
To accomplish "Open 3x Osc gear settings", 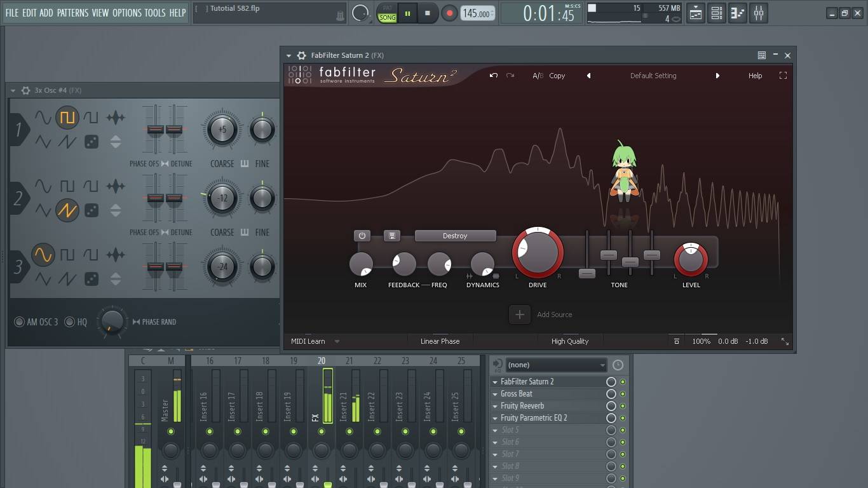I will (25, 91).
